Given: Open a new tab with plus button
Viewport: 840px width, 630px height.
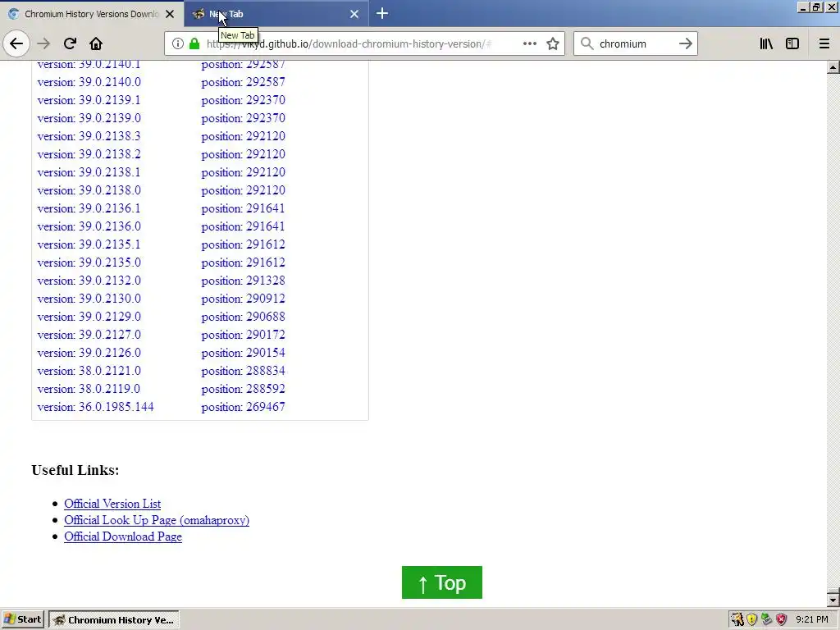Looking at the screenshot, I should pos(382,13).
